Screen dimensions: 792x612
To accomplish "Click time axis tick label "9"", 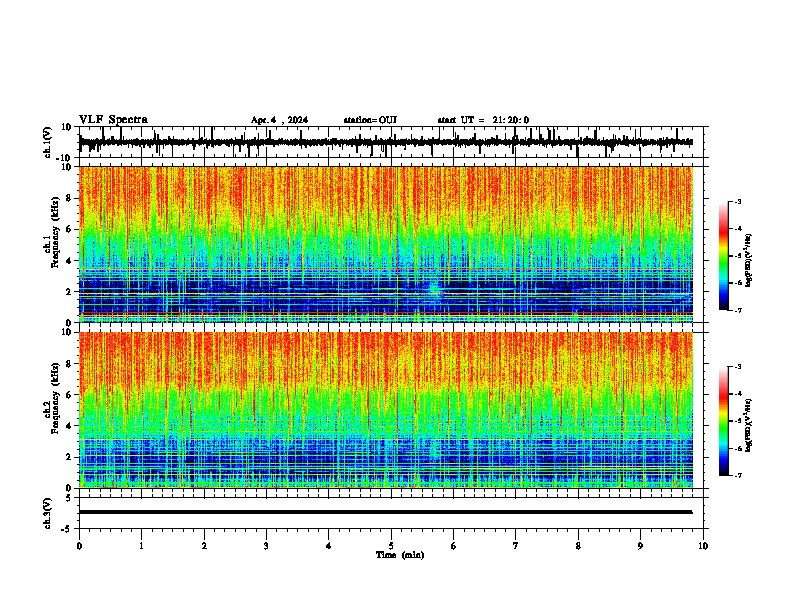I will pos(640,546).
